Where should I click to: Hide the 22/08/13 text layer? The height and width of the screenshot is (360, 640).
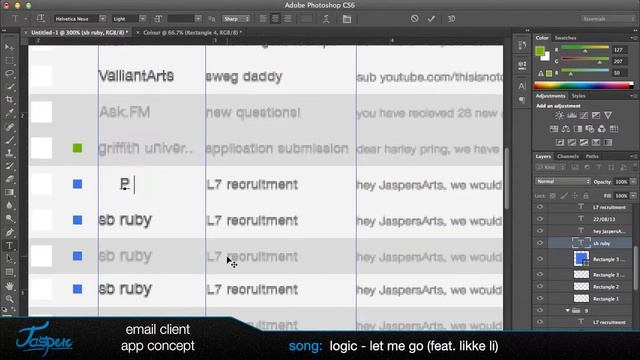click(540, 219)
